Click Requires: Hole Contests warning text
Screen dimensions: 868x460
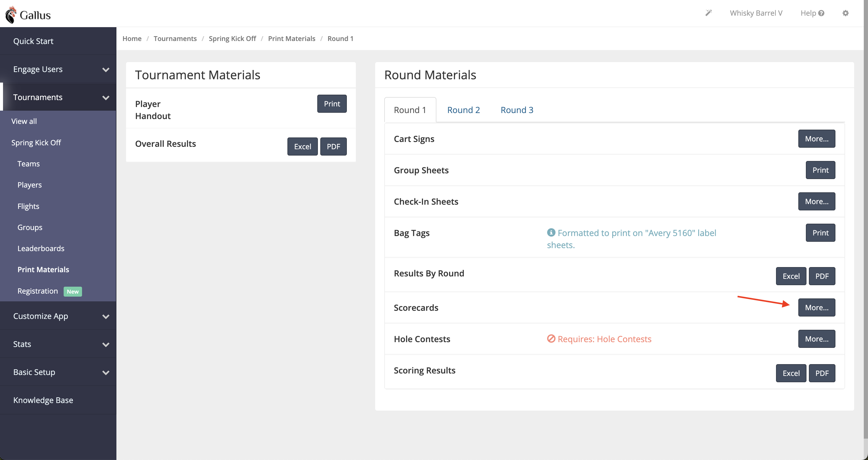click(604, 339)
